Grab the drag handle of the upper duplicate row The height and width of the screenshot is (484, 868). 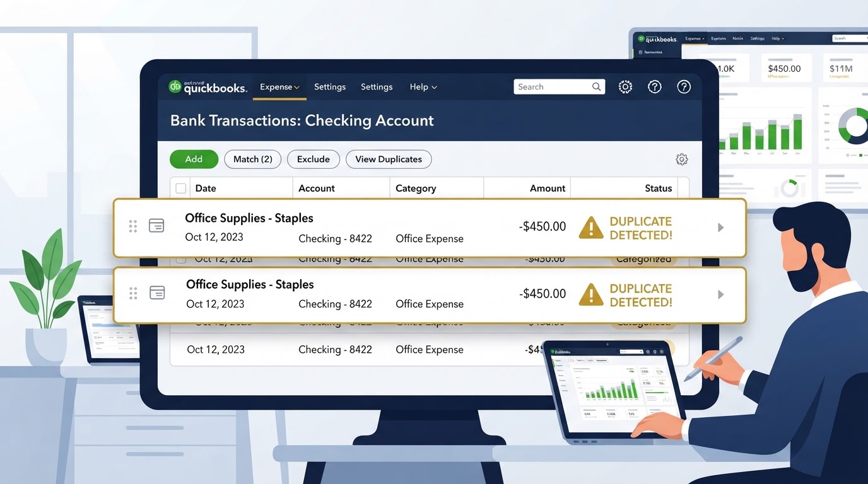click(x=133, y=226)
